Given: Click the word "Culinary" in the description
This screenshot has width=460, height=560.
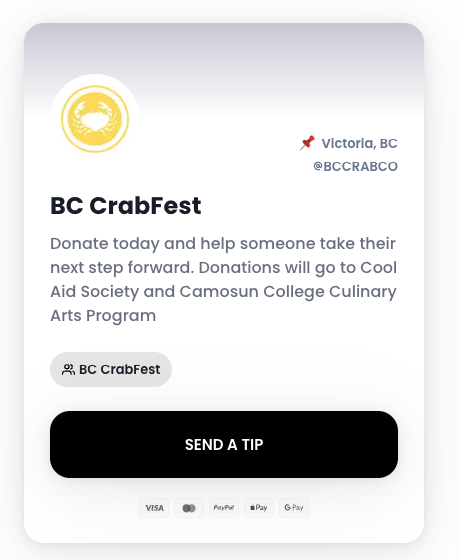Looking at the screenshot, I should [x=362, y=292].
